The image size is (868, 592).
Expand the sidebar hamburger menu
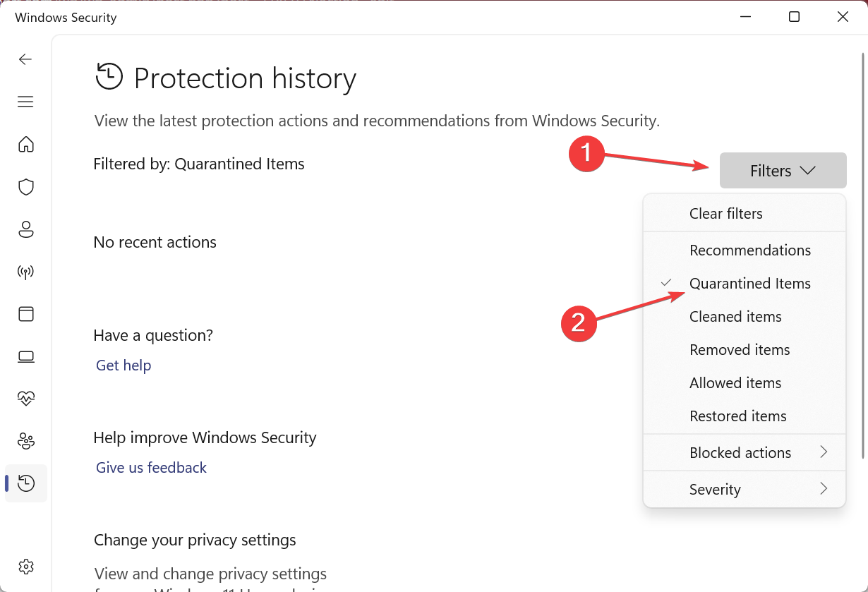[26, 102]
